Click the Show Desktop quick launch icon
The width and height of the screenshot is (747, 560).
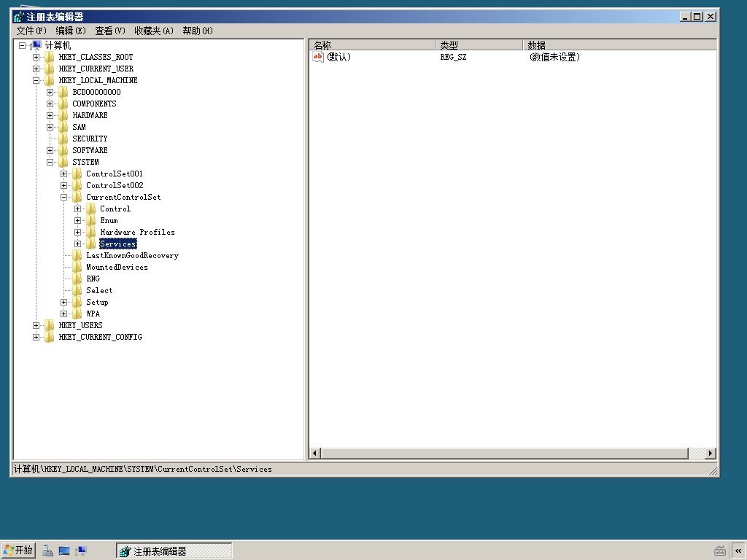click(64, 551)
